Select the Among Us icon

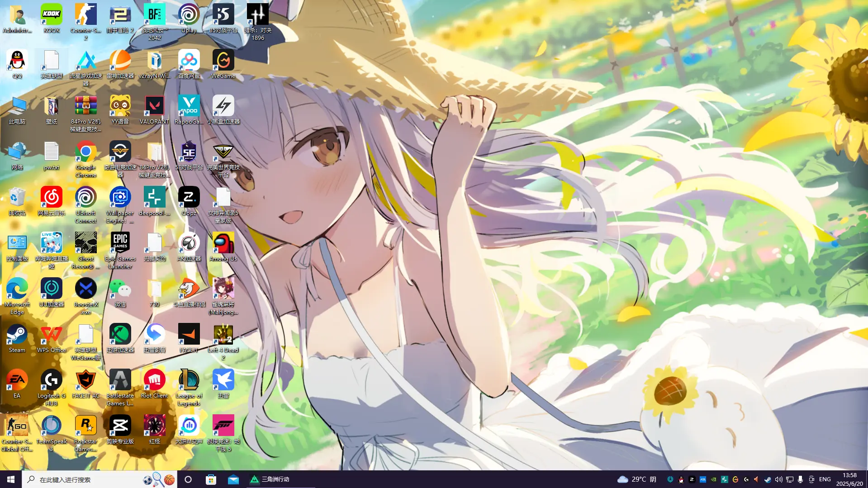point(223,247)
